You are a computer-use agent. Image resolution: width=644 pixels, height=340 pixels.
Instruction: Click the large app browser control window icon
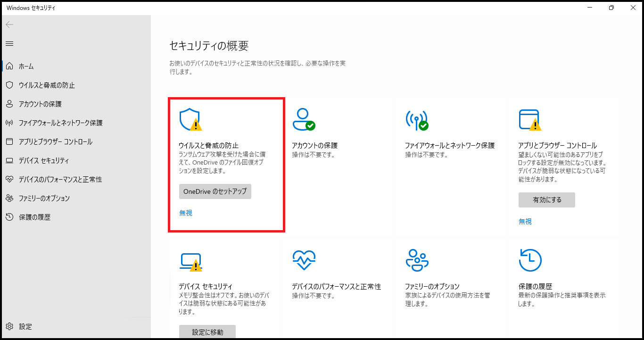530,120
